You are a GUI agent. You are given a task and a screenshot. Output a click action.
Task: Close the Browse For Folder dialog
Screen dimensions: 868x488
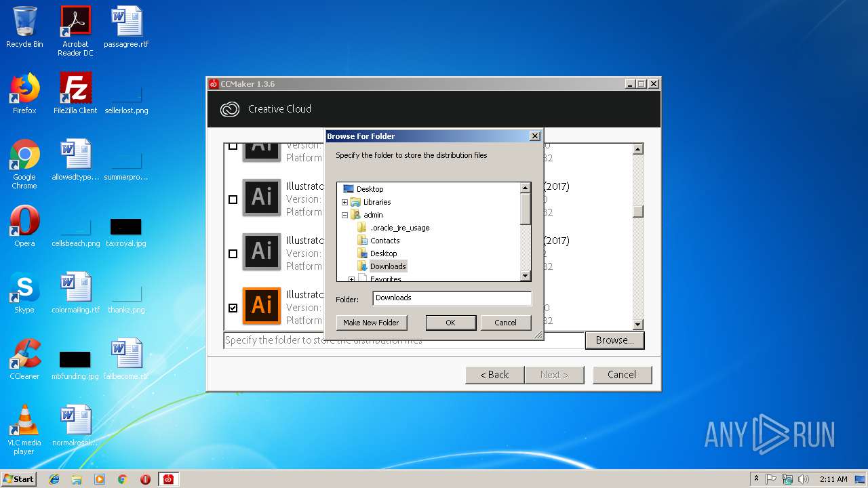click(x=534, y=136)
